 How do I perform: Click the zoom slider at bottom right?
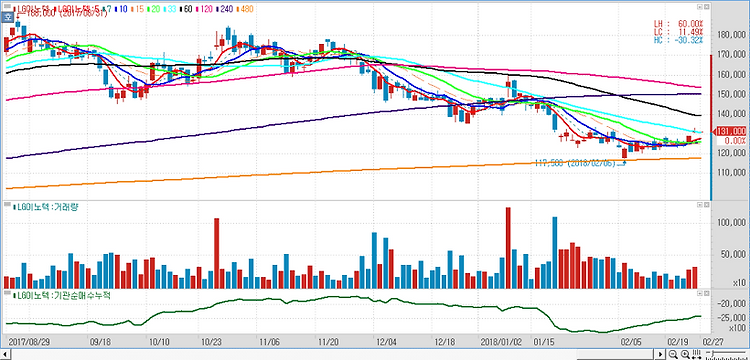tap(726, 354)
